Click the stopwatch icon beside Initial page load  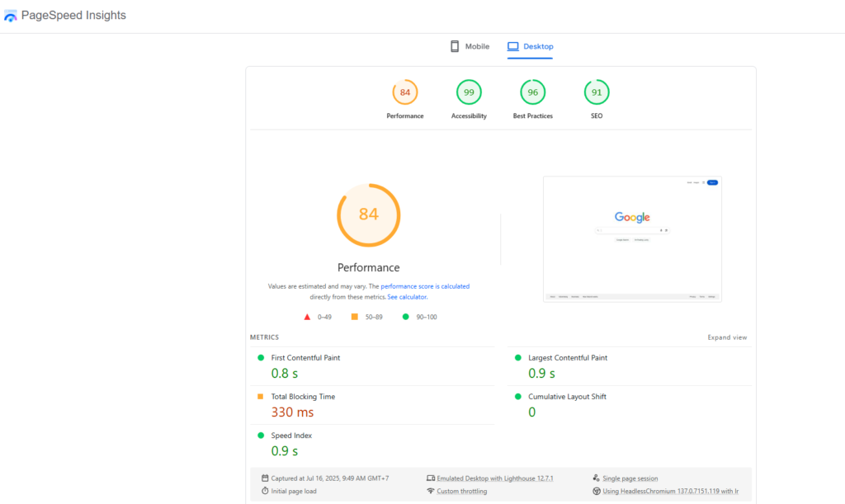click(x=265, y=491)
